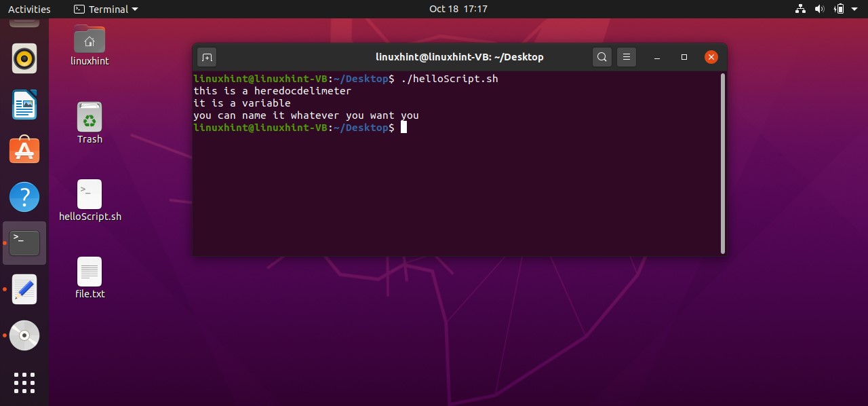Click the volume speaker icon
This screenshot has height=406, width=868.
tap(819, 9)
